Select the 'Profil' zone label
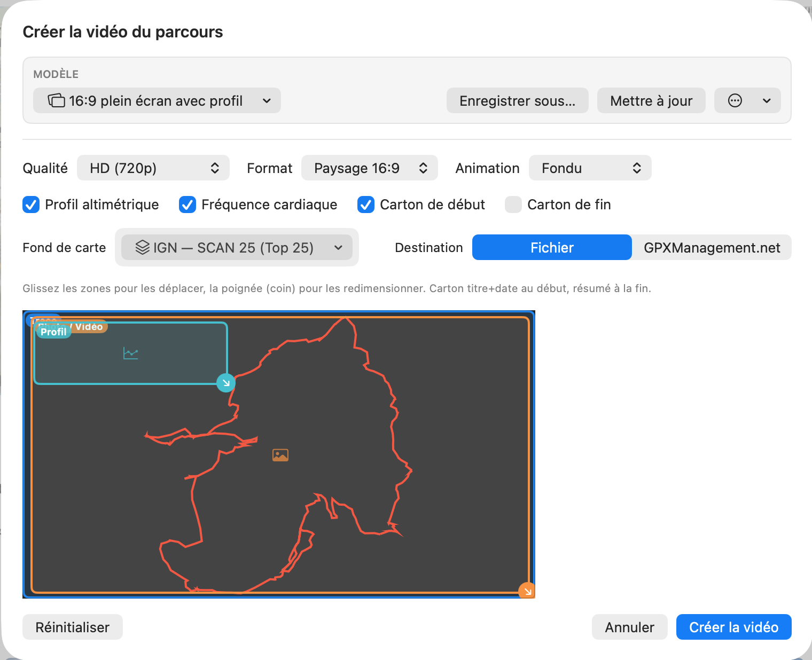 [x=53, y=332]
